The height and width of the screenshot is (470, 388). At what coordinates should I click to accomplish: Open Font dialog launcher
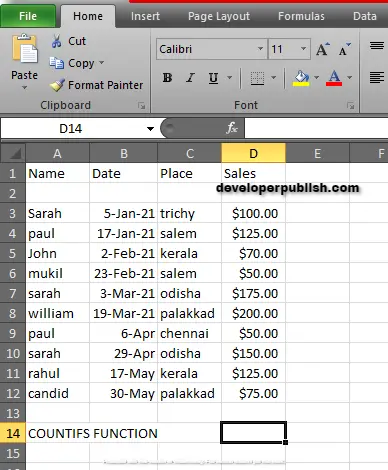tap(350, 106)
